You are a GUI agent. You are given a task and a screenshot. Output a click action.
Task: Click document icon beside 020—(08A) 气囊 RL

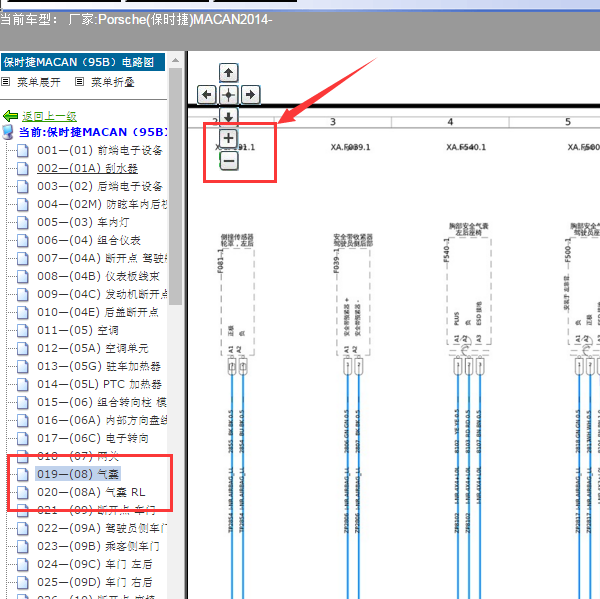point(23,492)
